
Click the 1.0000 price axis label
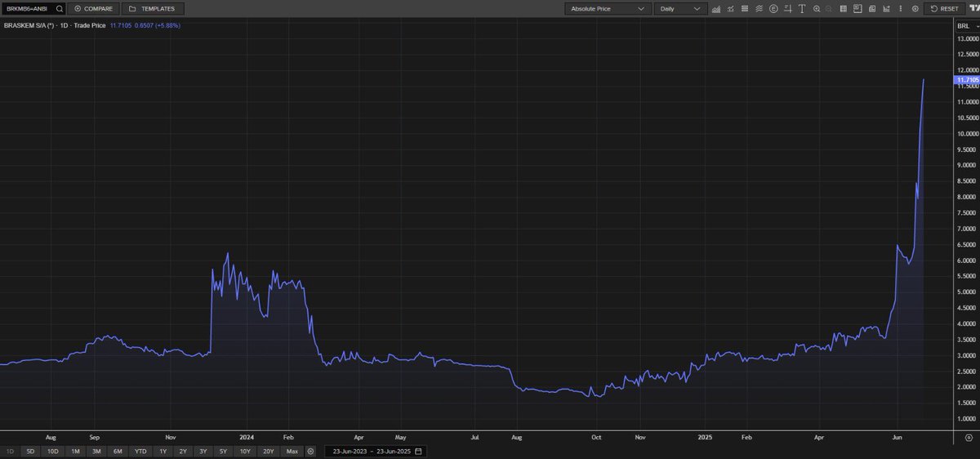click(968, 419)
